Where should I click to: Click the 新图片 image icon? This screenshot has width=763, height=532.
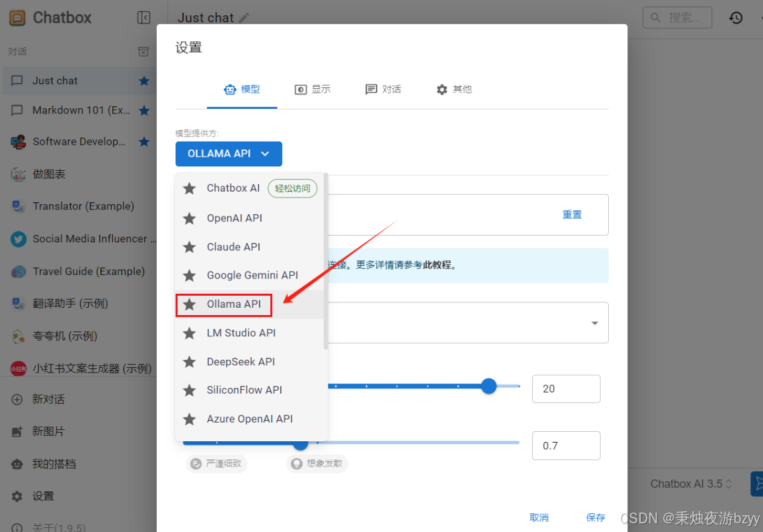[x=17, y=431]
